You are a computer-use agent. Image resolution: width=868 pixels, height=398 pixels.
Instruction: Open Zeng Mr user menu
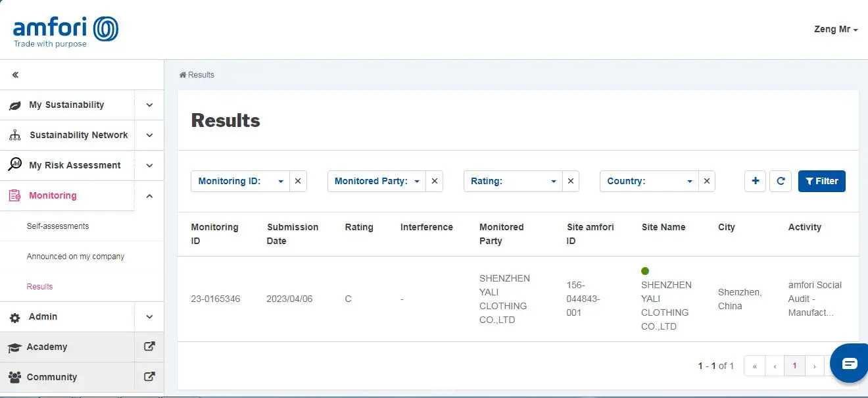(x=835, y=30)
